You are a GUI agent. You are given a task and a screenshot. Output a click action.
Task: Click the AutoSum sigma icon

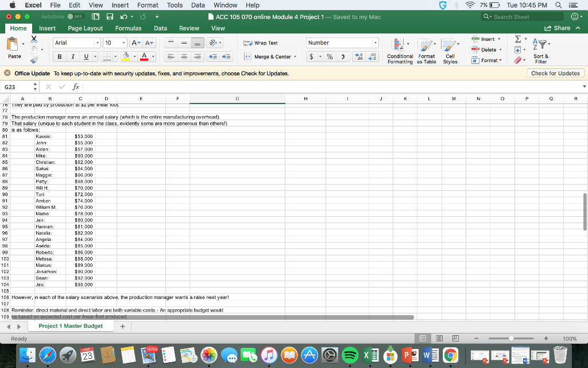(518, 39)
